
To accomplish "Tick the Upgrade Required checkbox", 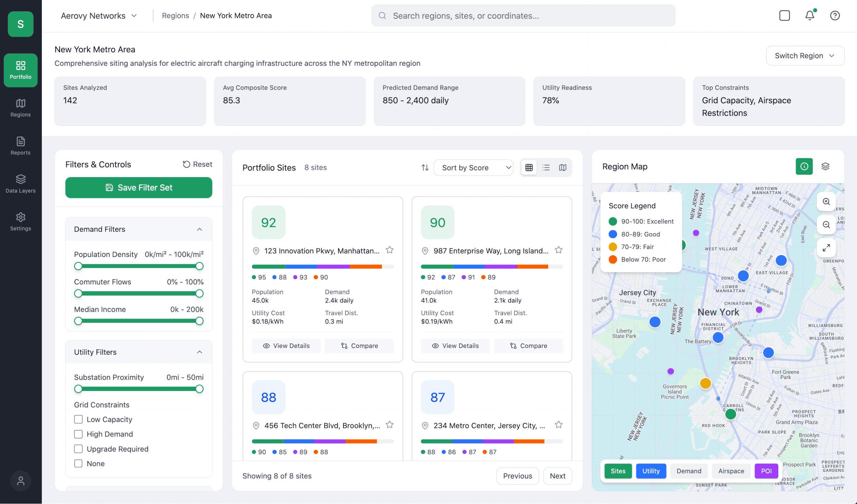I will (x=78, y=449).
